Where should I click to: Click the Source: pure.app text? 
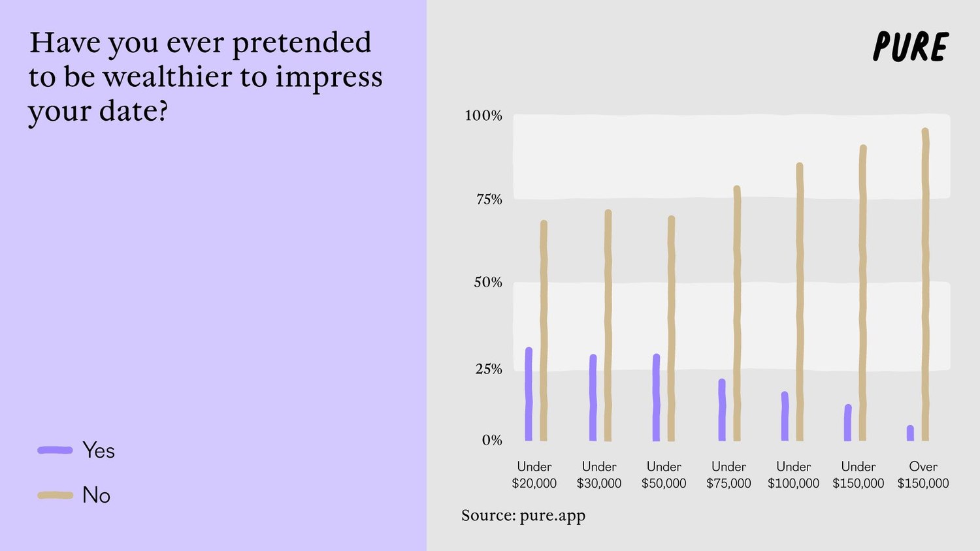pyautogui.click(x=523, y=516)
